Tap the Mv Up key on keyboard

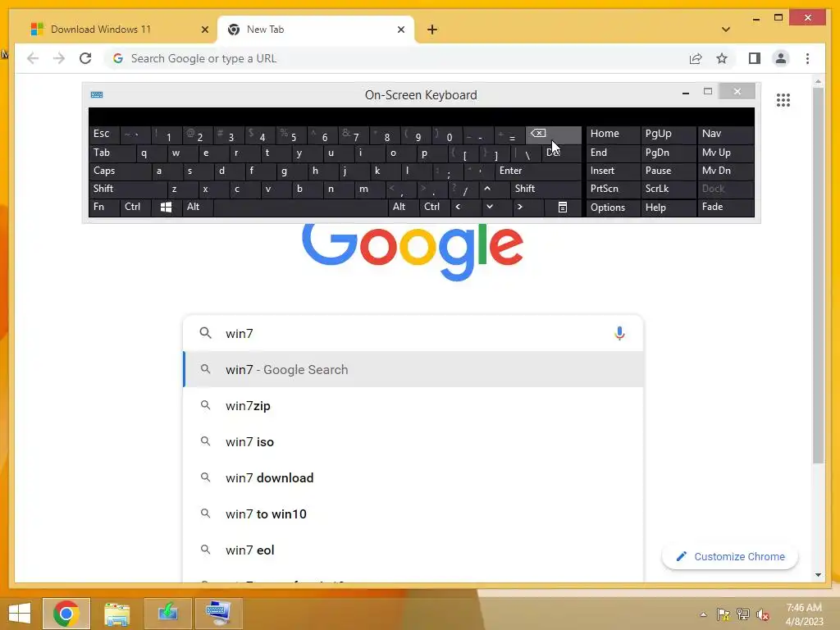725,153
